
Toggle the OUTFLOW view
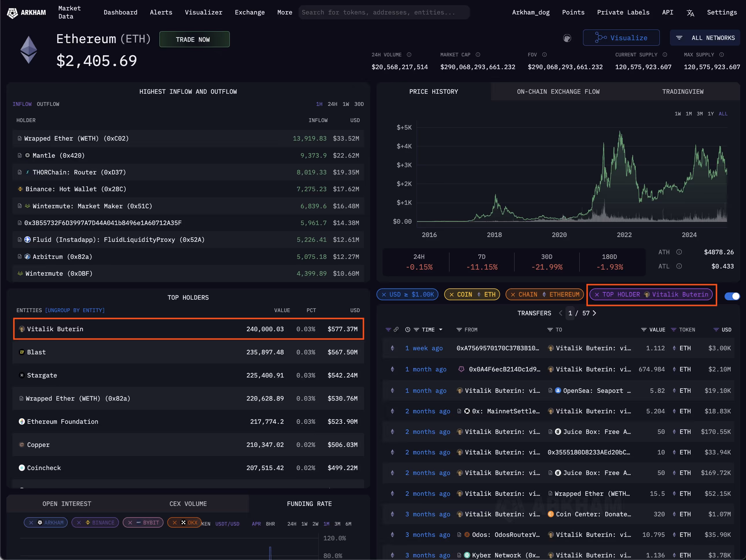click(x=48, y=104)
